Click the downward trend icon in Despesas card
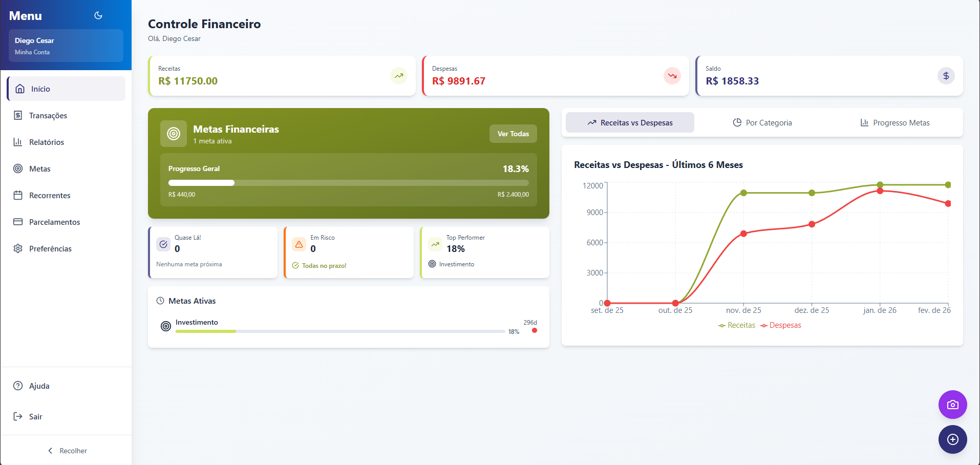 tap(672, 76)
